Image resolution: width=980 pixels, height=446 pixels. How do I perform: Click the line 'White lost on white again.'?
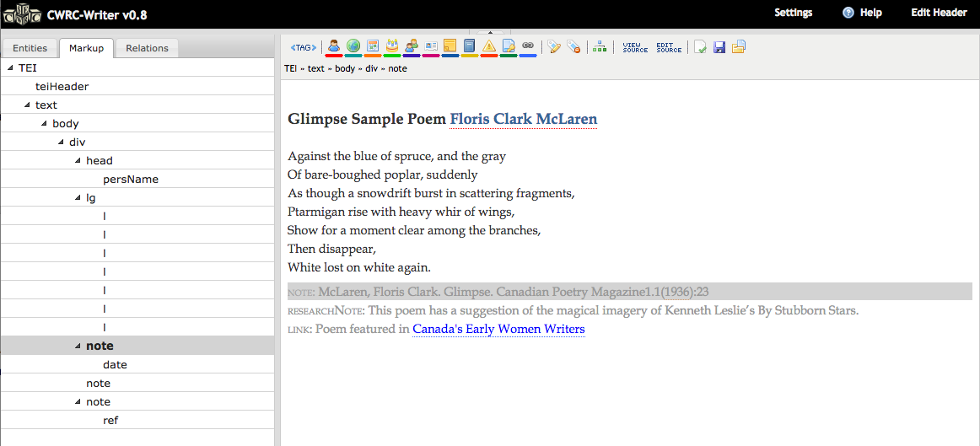tap(359, 267)
